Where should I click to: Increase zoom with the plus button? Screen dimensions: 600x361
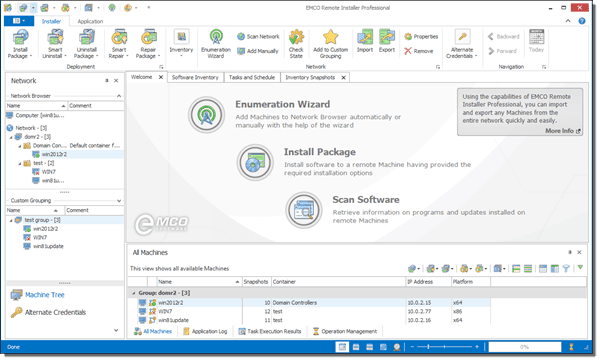click(477, 347)
